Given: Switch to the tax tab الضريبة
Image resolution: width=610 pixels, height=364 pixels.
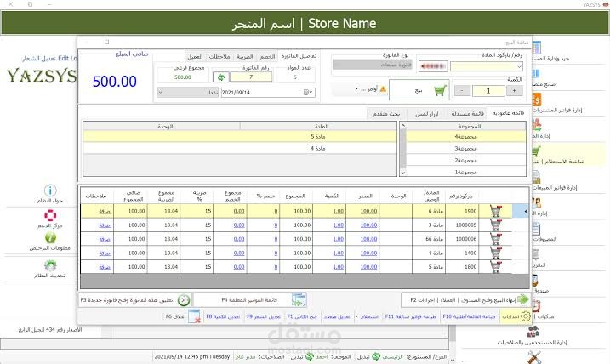Looking at the screenshot, I should [x=245, y=57].
